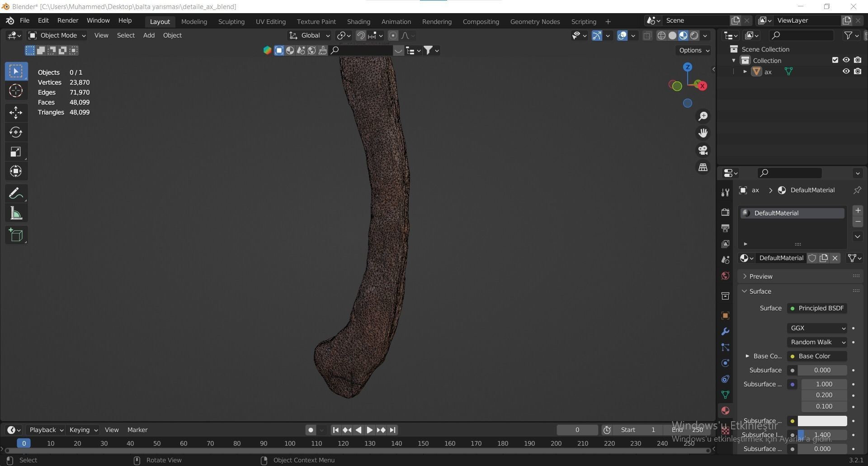The width and height of the screenshot is (868, 466).
Task: Select the Add Cube tool
Action: pos(16,235)
